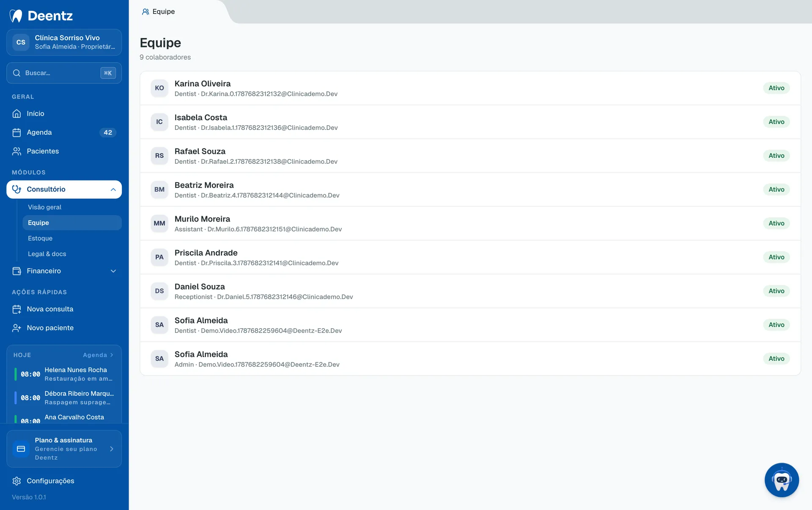
Task: Go to Visão geral submenu item
Action: point(45,207)
